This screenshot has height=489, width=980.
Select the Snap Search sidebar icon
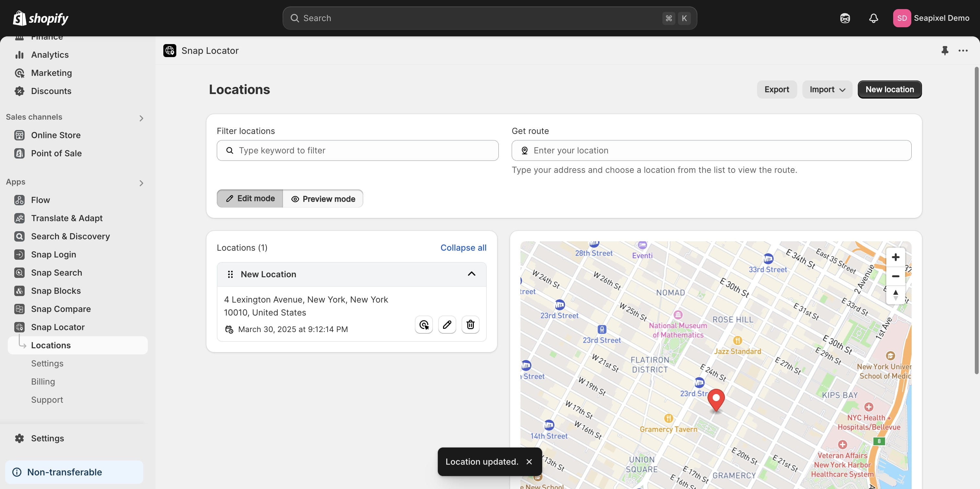coord(19,272)
